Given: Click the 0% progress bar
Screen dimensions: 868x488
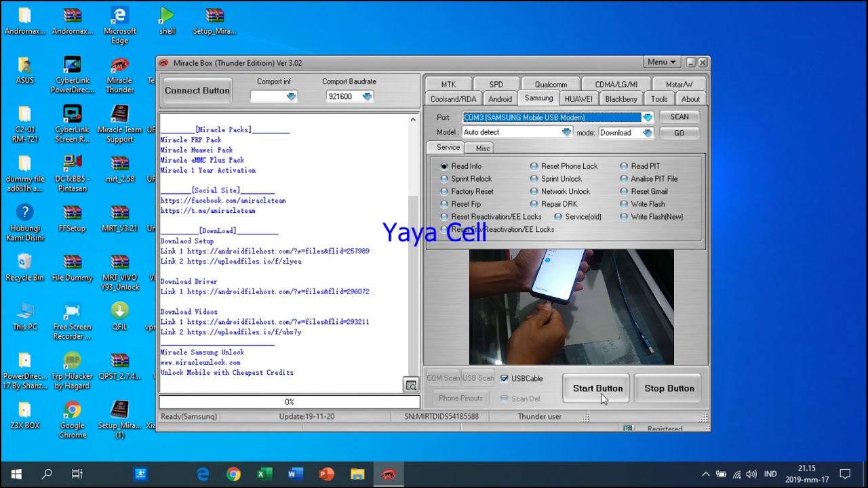Looking at the screenshot, I should click(x=290, y=402).
